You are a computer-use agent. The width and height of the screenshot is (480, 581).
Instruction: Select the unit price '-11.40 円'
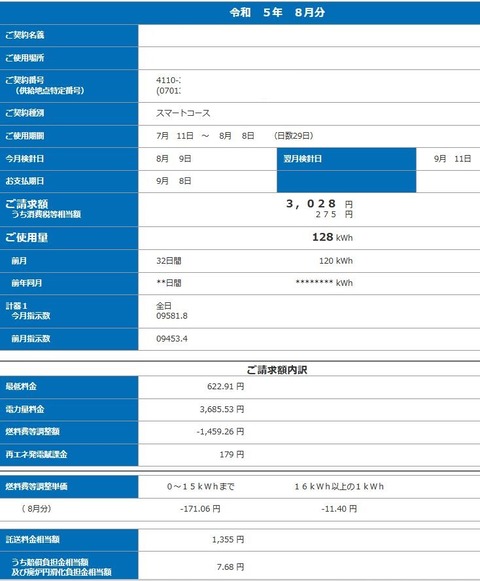(339, 509)
